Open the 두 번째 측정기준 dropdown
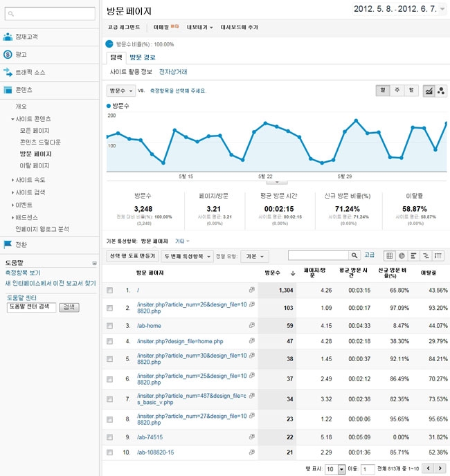 [189, 257]
